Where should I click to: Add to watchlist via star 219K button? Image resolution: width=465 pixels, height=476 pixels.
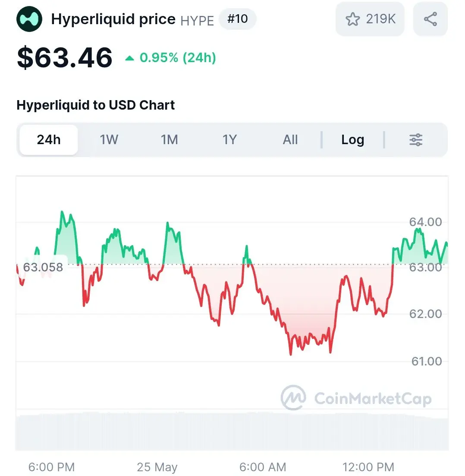click(370, 19)
